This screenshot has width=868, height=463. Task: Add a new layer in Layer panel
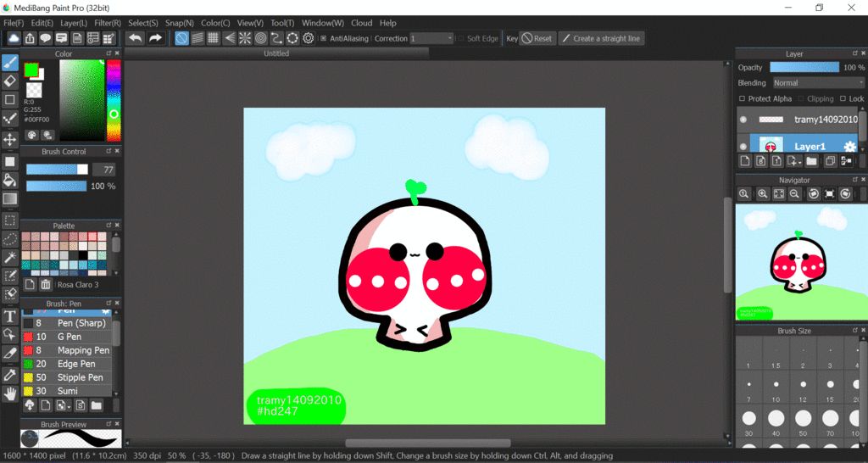coord(745,161)
